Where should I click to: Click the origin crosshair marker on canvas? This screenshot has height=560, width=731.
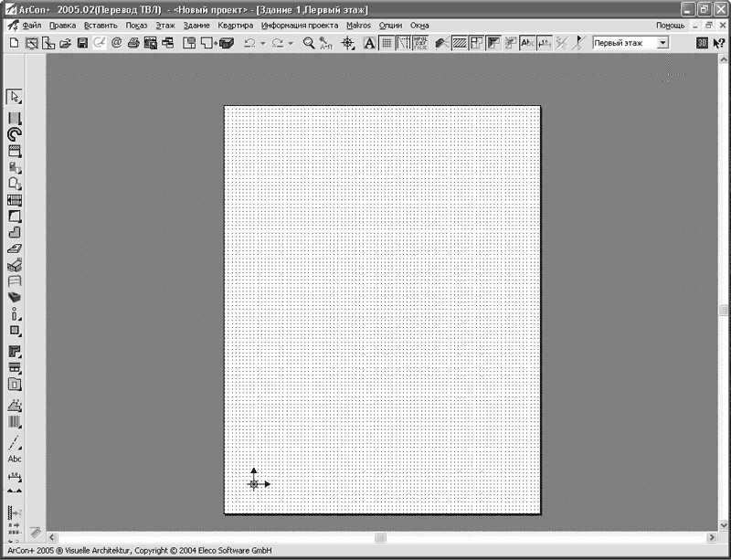[254, 483]
